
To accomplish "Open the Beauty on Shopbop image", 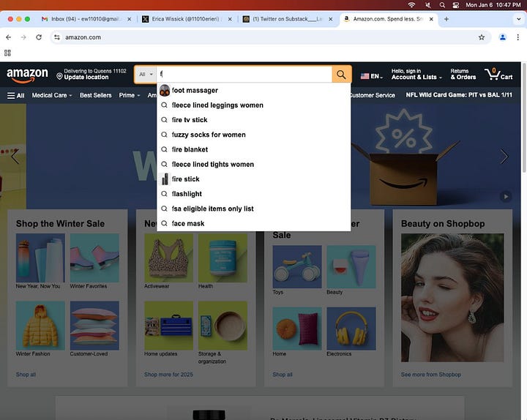I will pyautogui.click(x=452, y=298).
